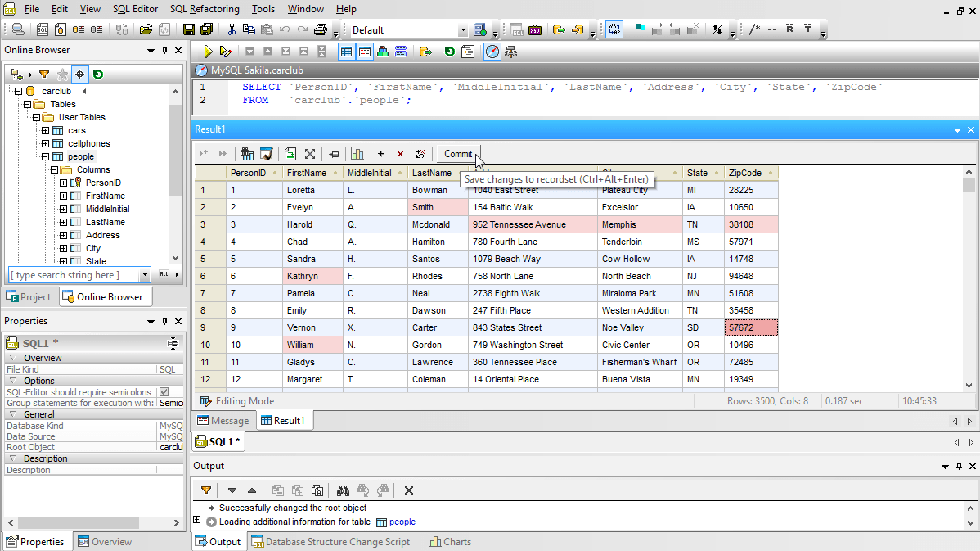Viewport: 980px width, 551px height.
Task: Click the scissors Cut icon
Action: point(232,30)
